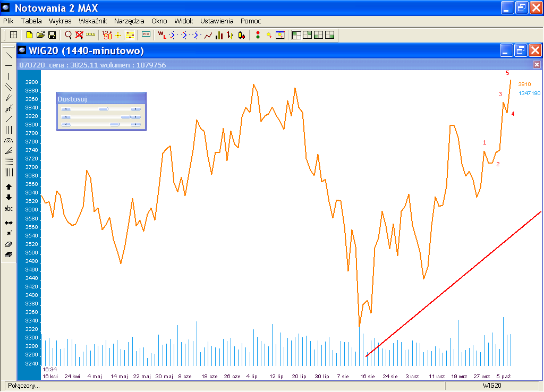Viewport: 544px width, 392px height.
Task: Open the Pomoc menu
Action: click(x=251, y=21)
